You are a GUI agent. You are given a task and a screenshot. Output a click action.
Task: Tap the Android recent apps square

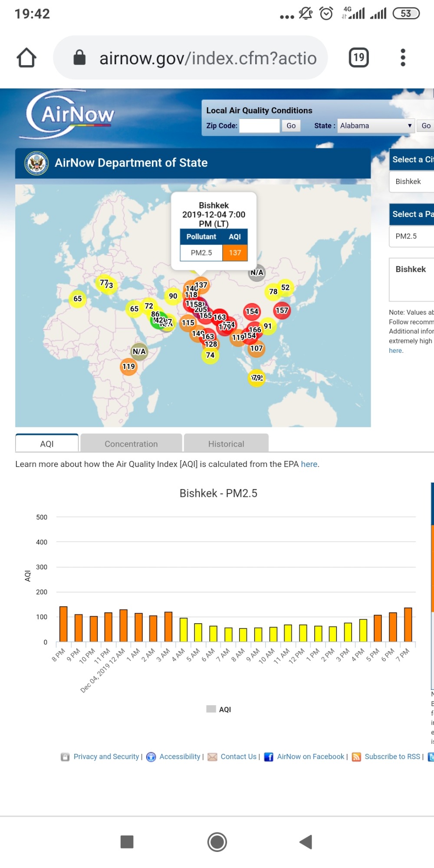coord(127,842)
